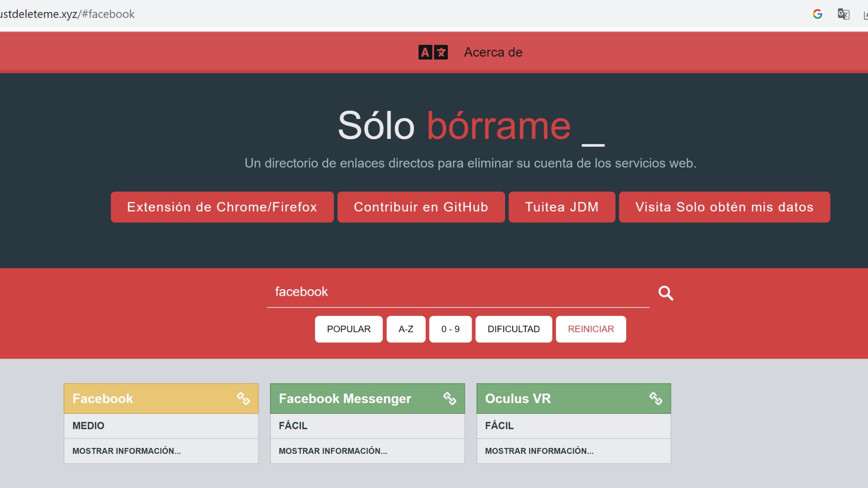The image size is (868, 488).
Task: Expand Mostrar información under Facebook Messenger
Action: [333, 451]
